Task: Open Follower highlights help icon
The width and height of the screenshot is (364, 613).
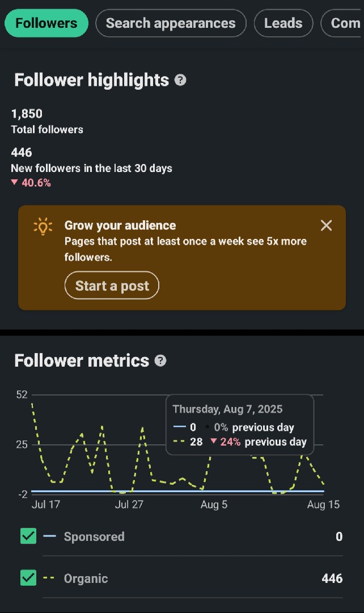Action: point(180,80)
